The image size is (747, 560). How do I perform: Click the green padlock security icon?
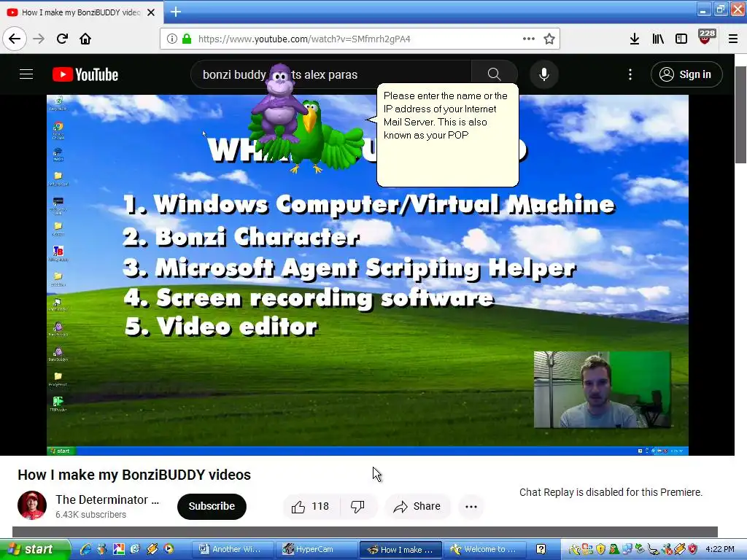point(187,39)
